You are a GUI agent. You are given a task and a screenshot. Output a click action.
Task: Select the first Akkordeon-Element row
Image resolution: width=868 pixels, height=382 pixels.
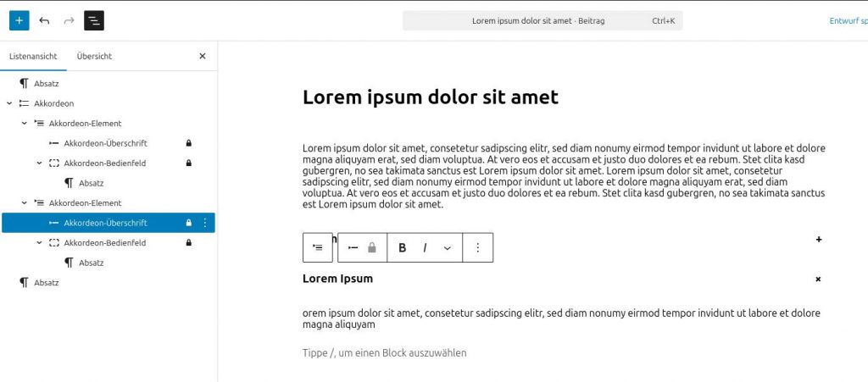coord(108,124)
